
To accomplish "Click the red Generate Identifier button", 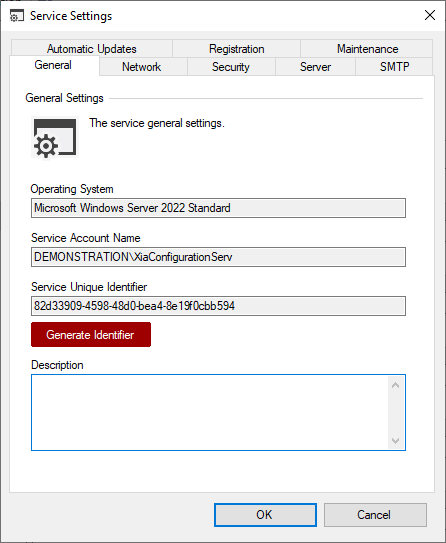I will coord(91,335).
